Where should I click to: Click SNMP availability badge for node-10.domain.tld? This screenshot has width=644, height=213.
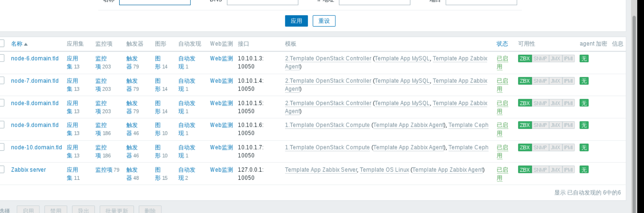point(540,147)
